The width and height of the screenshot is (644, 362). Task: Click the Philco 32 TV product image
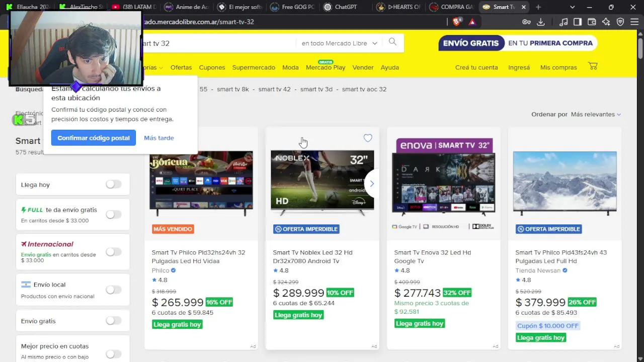tap(201, 184)
